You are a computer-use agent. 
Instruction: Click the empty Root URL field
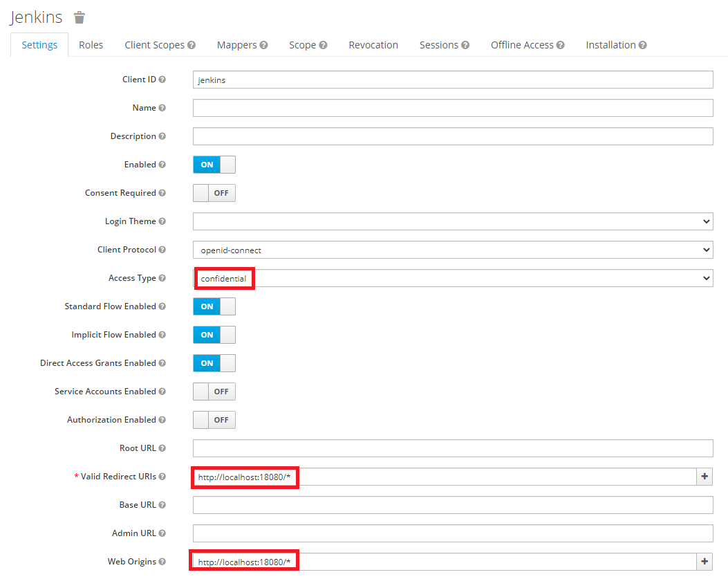(453, 448)
